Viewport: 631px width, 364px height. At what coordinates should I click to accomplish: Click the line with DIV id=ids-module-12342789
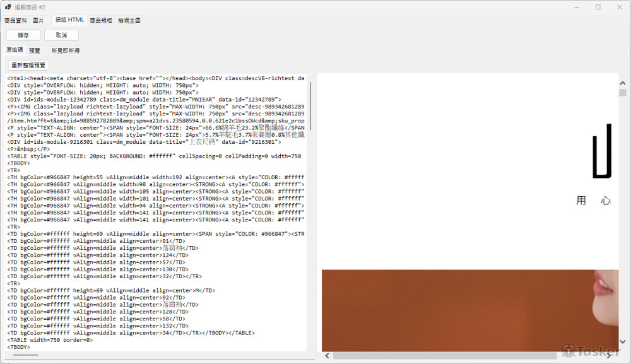pyautogui.click(x=144, y=100)
